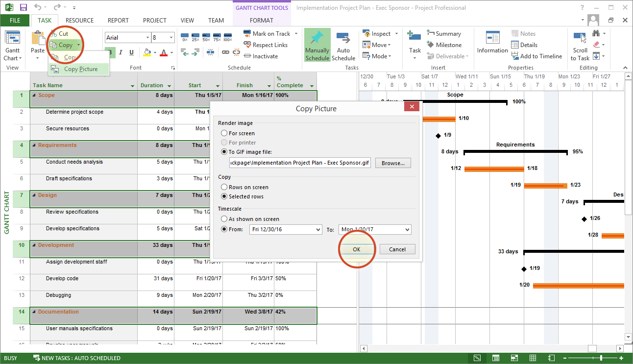Viewport: 633px width, 364px height.
Task: Open the font size dropdown
Action: (x=171, y=37)
